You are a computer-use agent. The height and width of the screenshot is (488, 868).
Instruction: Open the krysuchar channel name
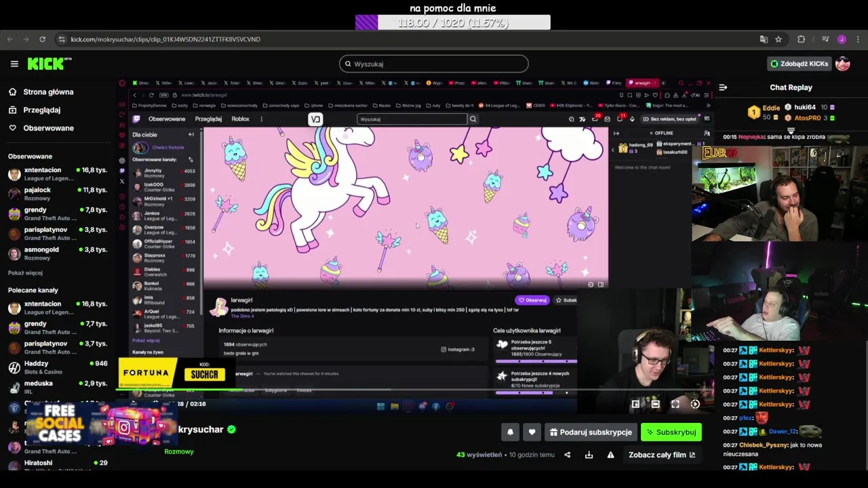coord(201,429)
